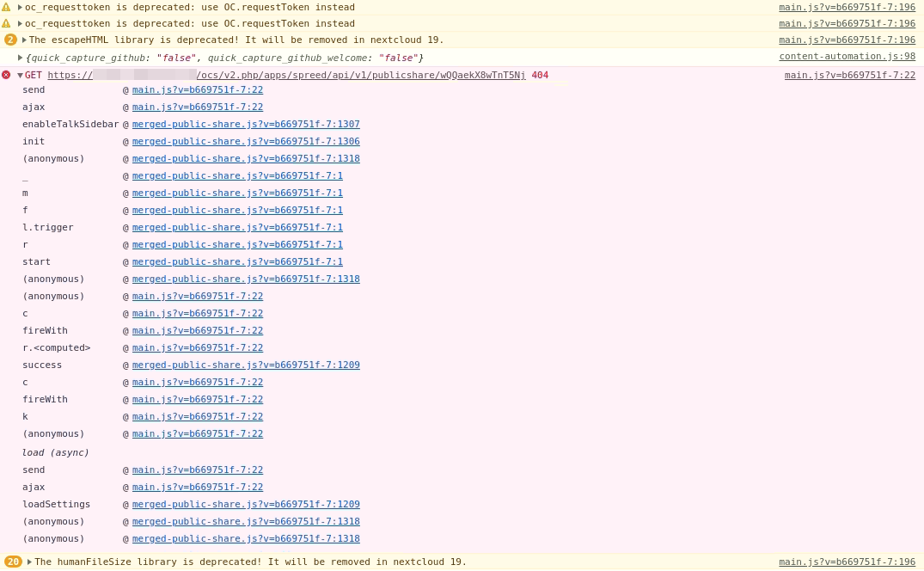Click the 'load (async)' separator text
924x571 pixels.
(55, 452)
